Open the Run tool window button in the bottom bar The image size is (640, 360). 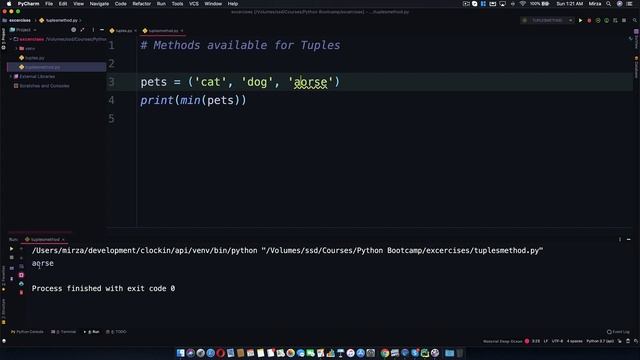pos(92,332)
